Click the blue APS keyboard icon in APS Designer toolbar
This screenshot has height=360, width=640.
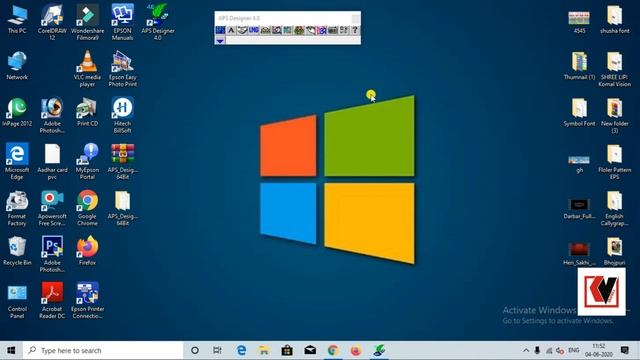pos(220,30)
